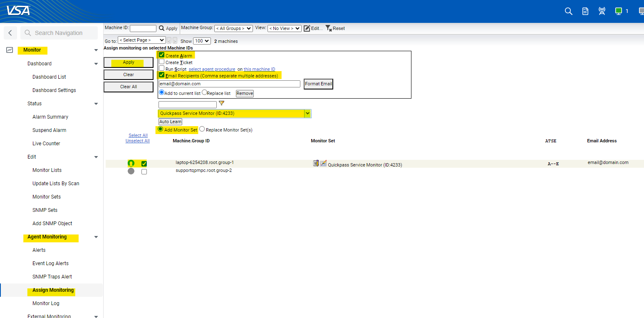Click the broadcast antenna icon in header
Image resolution: width=644 pixels, height=318 pixels.
click(x=602, y=11)
